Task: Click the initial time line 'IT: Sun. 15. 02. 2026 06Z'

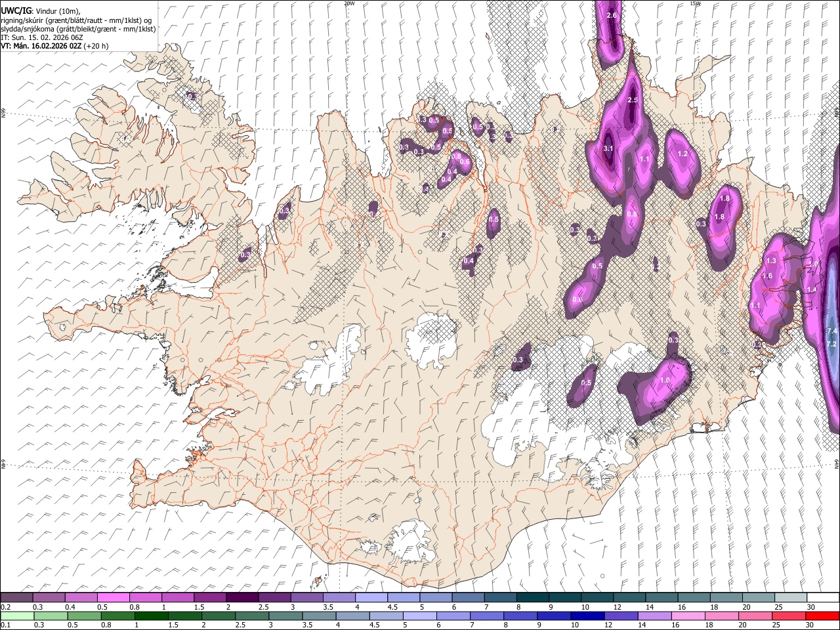Action: [42, 37]
